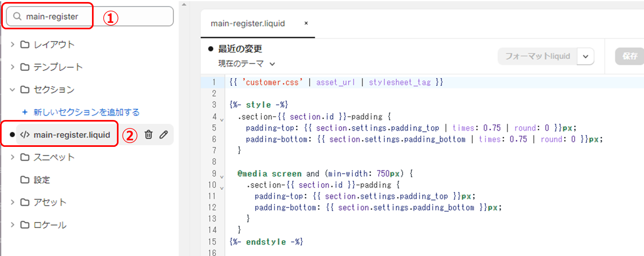Click フォーマットliquid button
The height and width of the screenshot is (256, 644).
click(x=538, y=56)
